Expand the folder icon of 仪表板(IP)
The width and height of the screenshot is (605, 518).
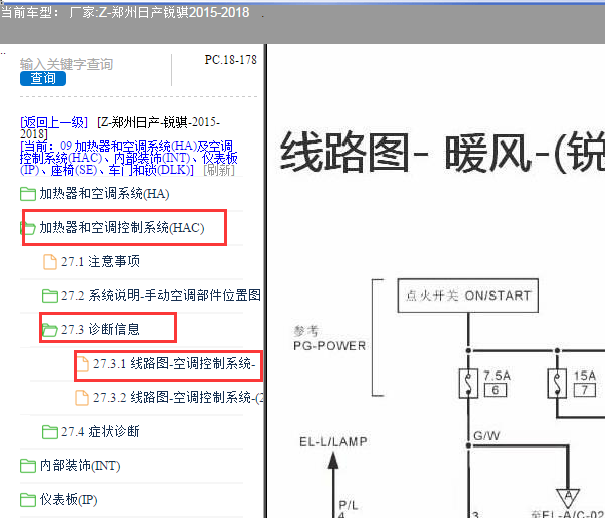pyautogui.click(x=28, y=499)
